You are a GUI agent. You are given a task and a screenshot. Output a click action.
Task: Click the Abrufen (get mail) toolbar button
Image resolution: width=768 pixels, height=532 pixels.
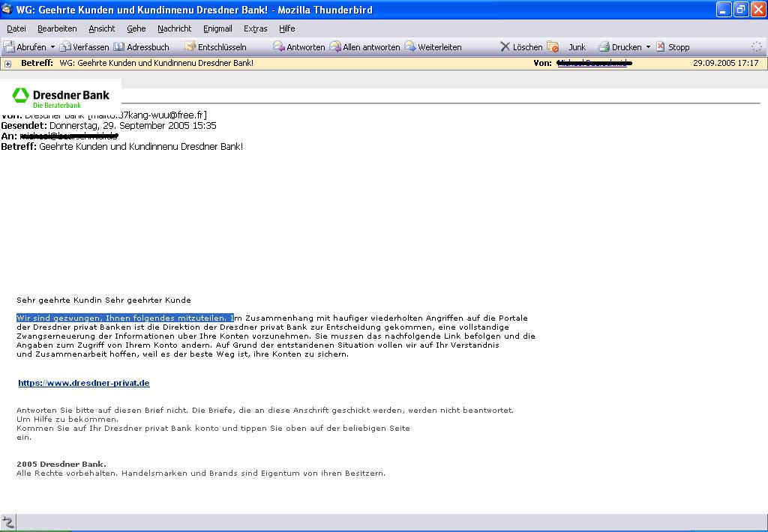(x=25, y=47)
